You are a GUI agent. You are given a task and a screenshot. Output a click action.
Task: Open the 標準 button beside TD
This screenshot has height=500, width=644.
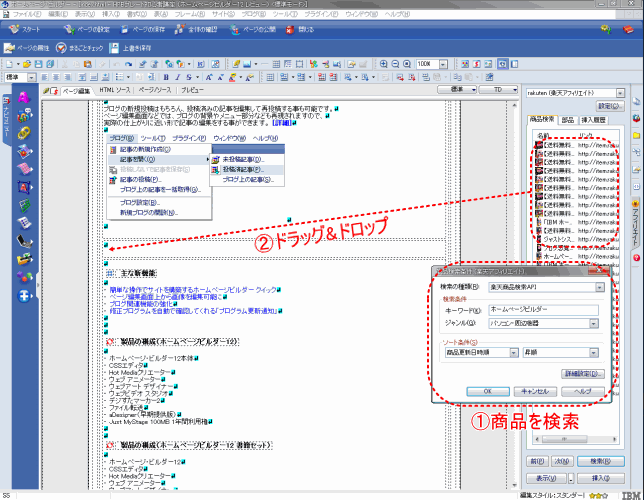(x=457, y=90)
